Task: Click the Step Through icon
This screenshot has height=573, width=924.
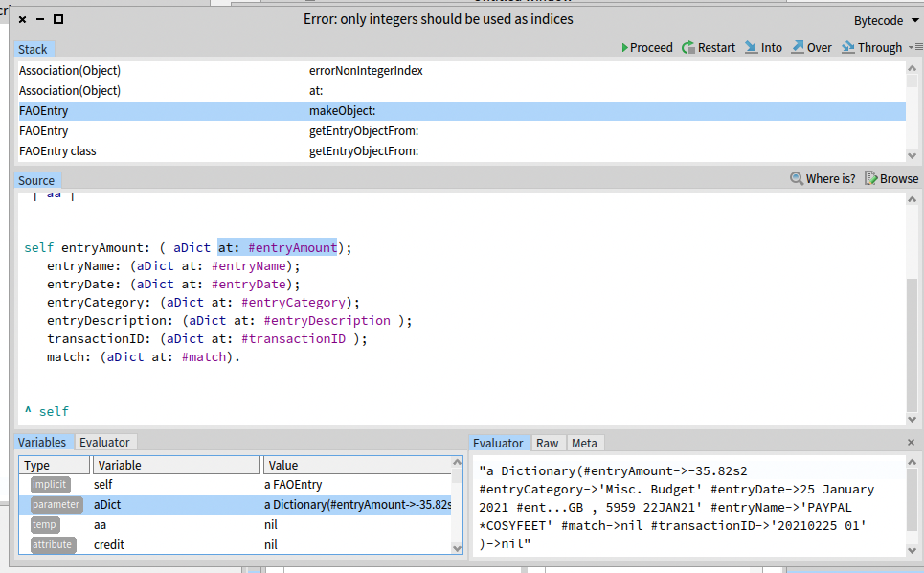Action: pos(848,47)
